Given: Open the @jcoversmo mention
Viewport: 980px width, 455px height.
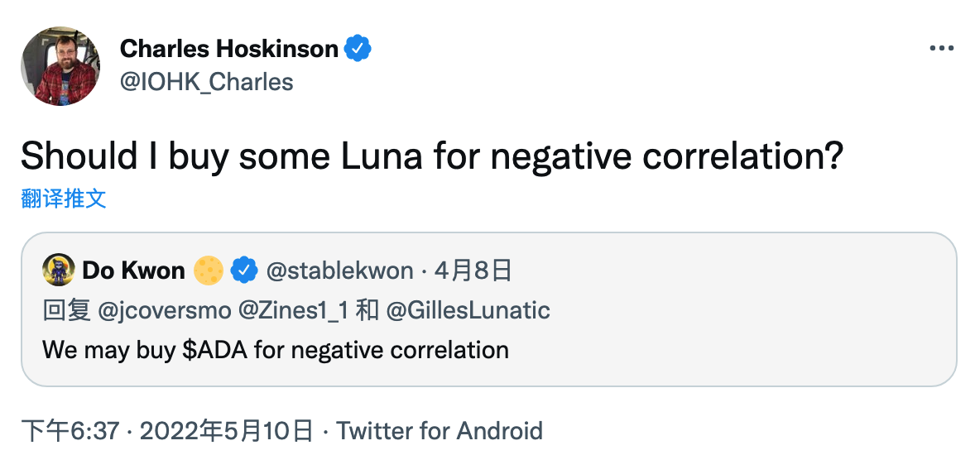Looking at the screenshot, I should tap(165, 310).
